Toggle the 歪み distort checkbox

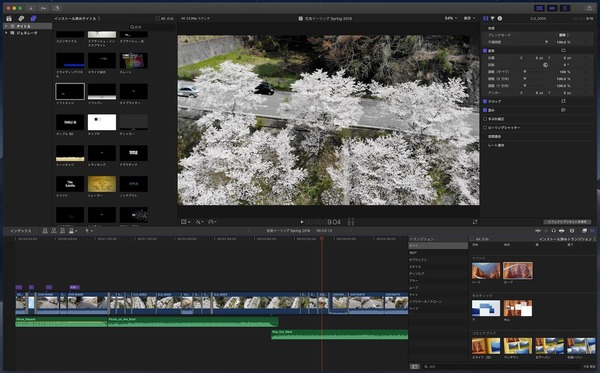(485, 110)
